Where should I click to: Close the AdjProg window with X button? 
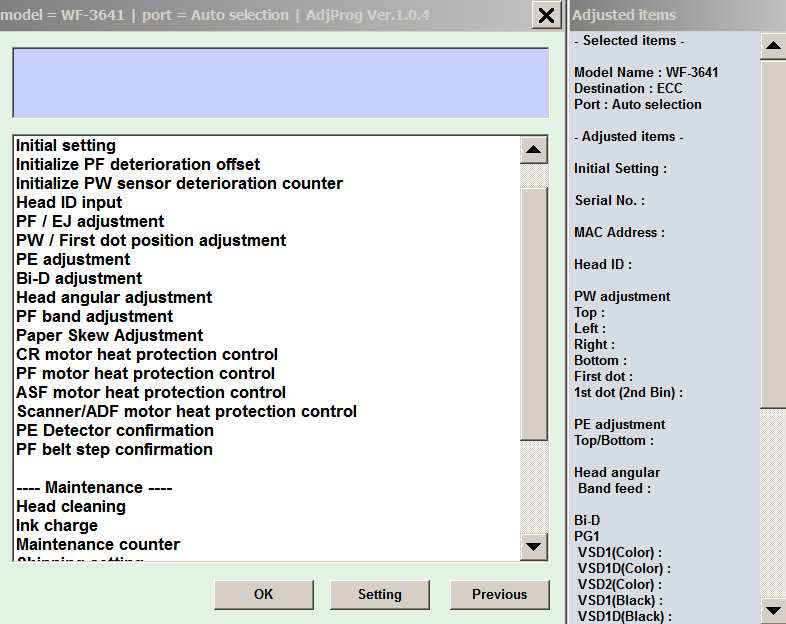(546, 16)
